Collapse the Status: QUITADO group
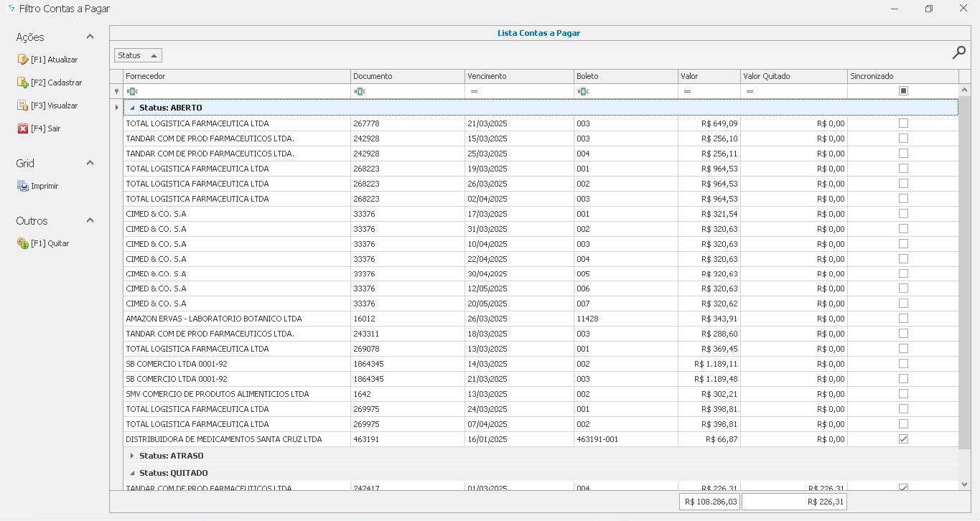 coord(132,473)
